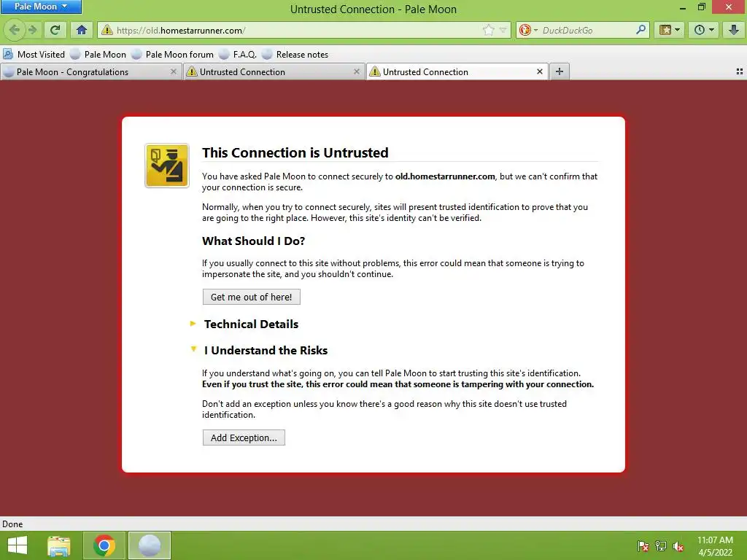
Task: Close the middle Untrusted Connection tab
Action: click(356, 71)
